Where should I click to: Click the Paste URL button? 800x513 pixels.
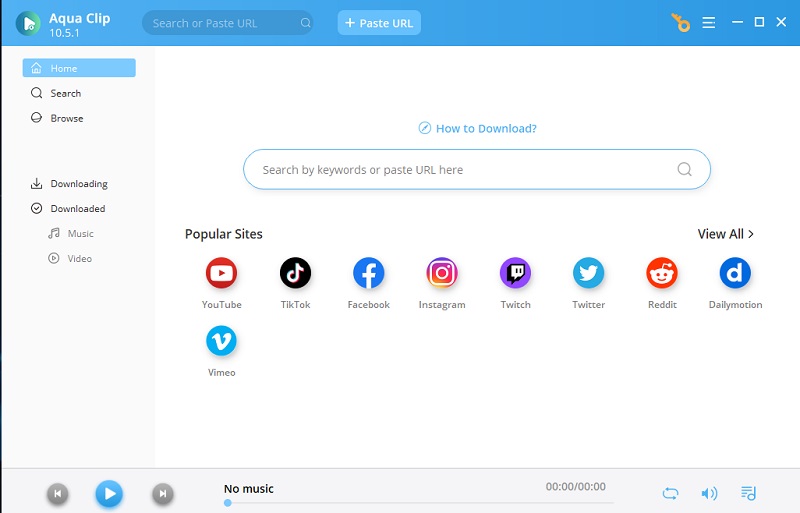(x=379, y=23)
